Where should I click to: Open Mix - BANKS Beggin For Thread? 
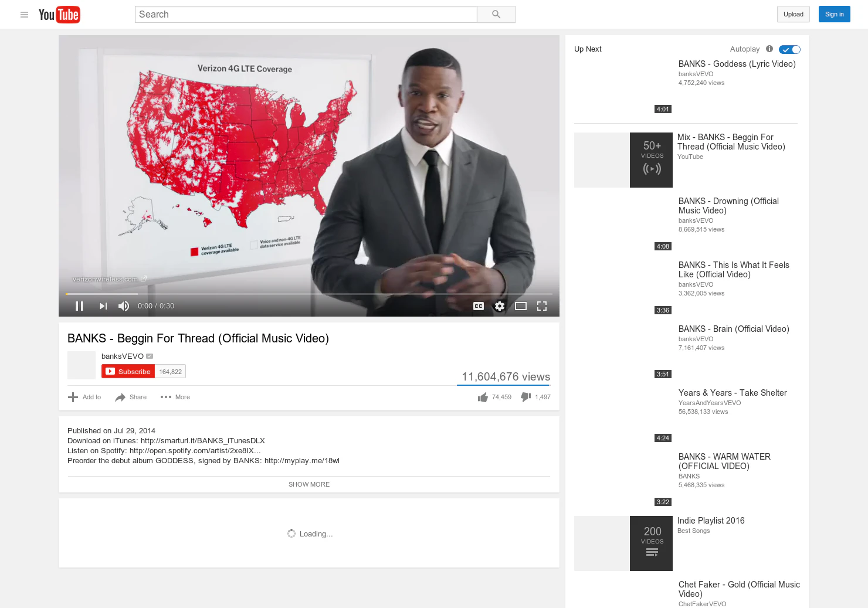731,142
